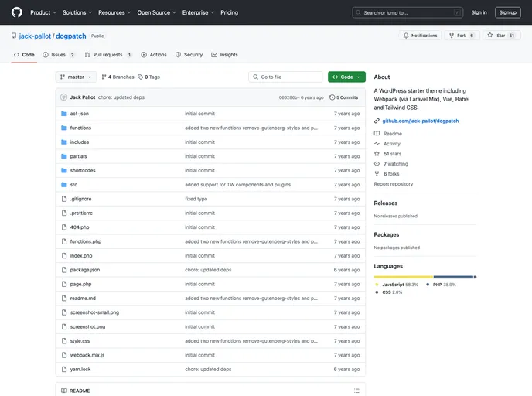
Task: Switch to the Pull requests tab
Action: [108, 55]
